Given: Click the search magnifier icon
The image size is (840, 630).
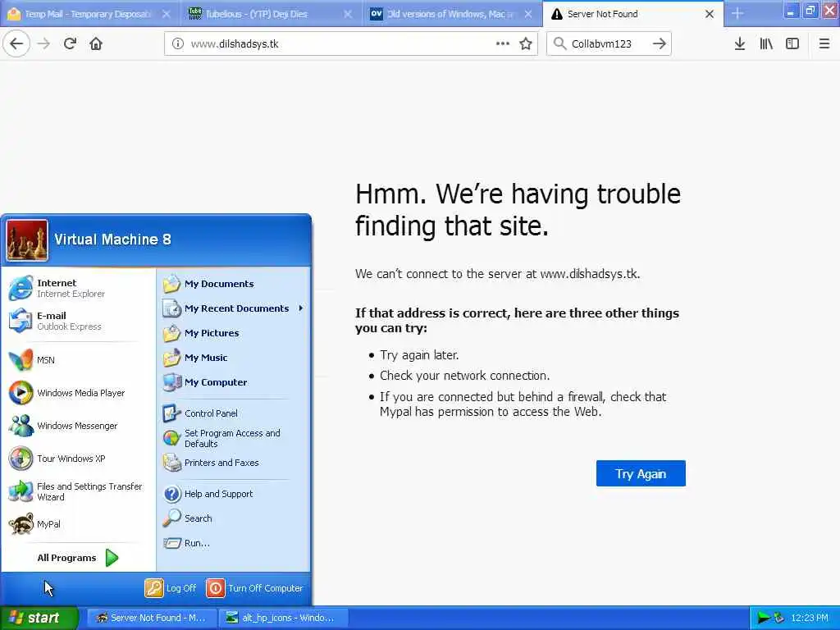Looking at the screenshot, I should pyautogui.click(x=559, y=43).
